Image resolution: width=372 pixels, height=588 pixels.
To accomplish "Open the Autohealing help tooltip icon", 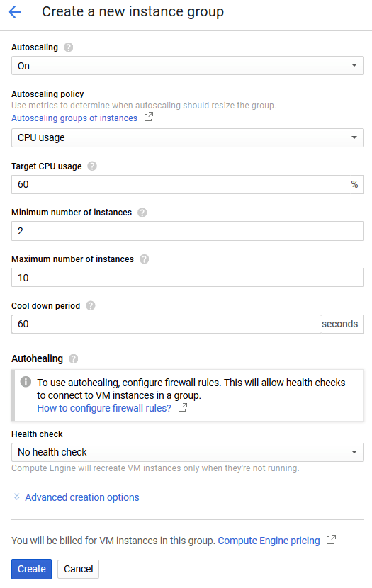I will pyautogui.click(x=74, y=359).
